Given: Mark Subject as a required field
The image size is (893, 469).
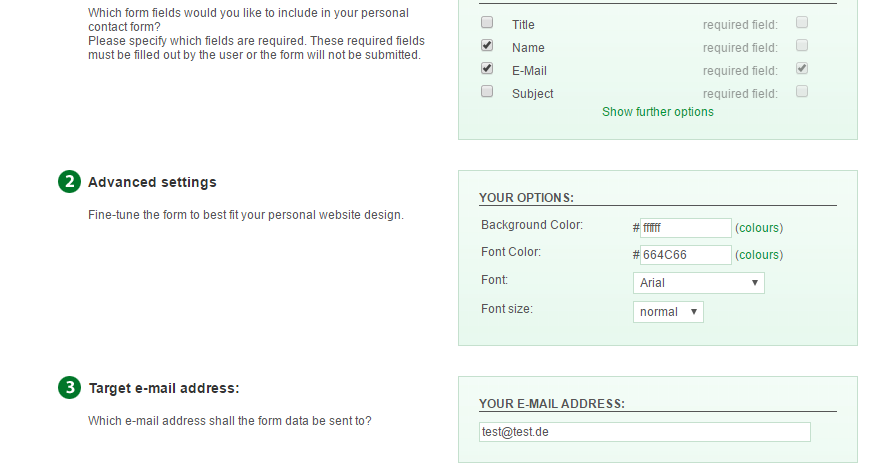Looking at the screenshot, I should (x=802, y=92).
